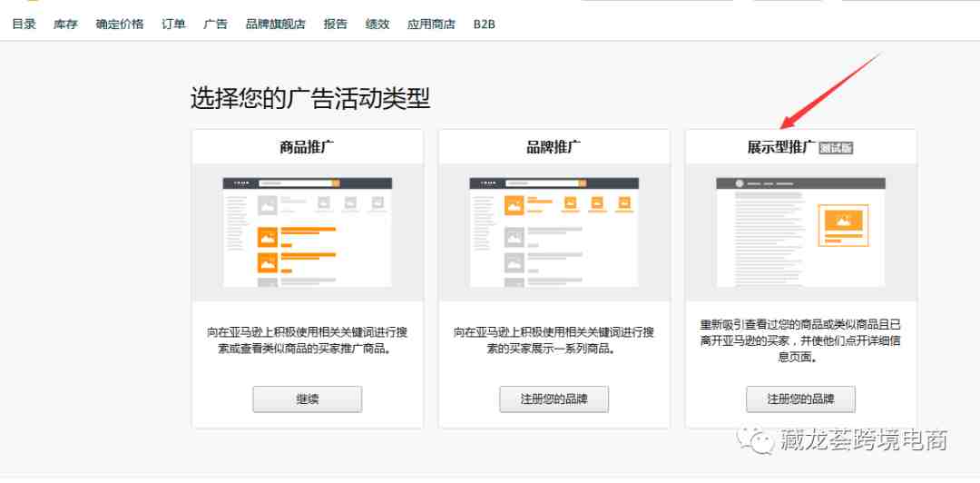Click 继续 button under 商品推广
Viewport: 980px width, 483px height.
pyautogui.click(x=308, y=399)
